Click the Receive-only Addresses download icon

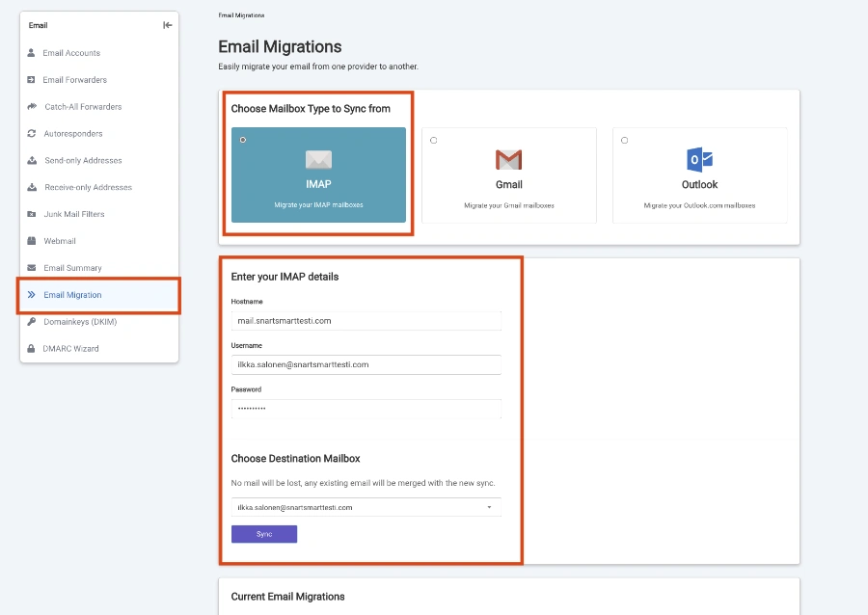point(32,187)
